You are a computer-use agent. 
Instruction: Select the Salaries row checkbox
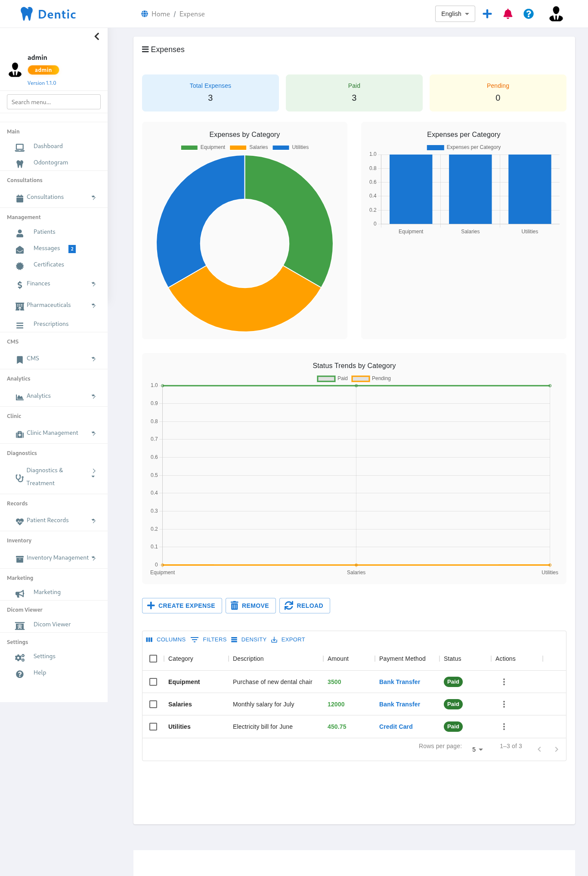point(153,704)
